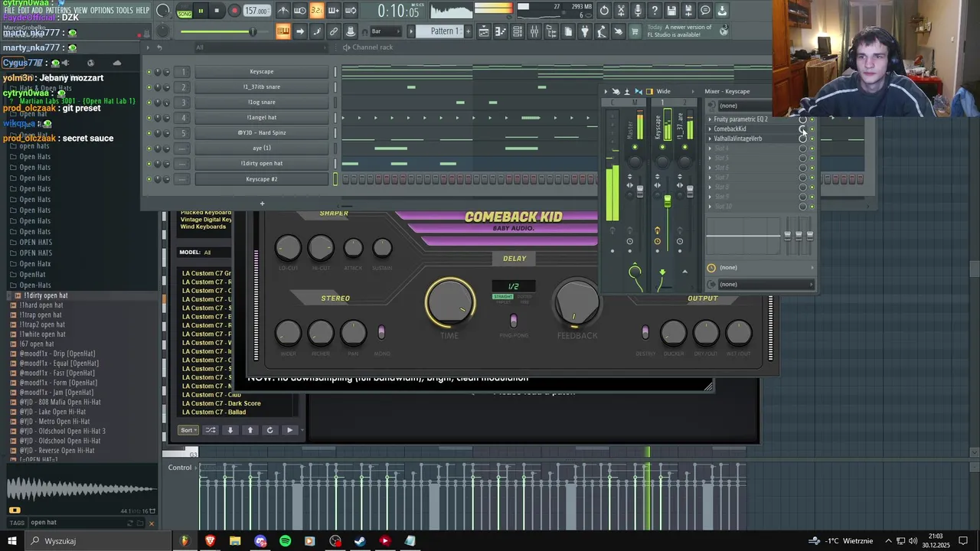The image size is (980, 551).
Task: Click the !1_37itb snare channel button
Action: [x=261, y=86]
